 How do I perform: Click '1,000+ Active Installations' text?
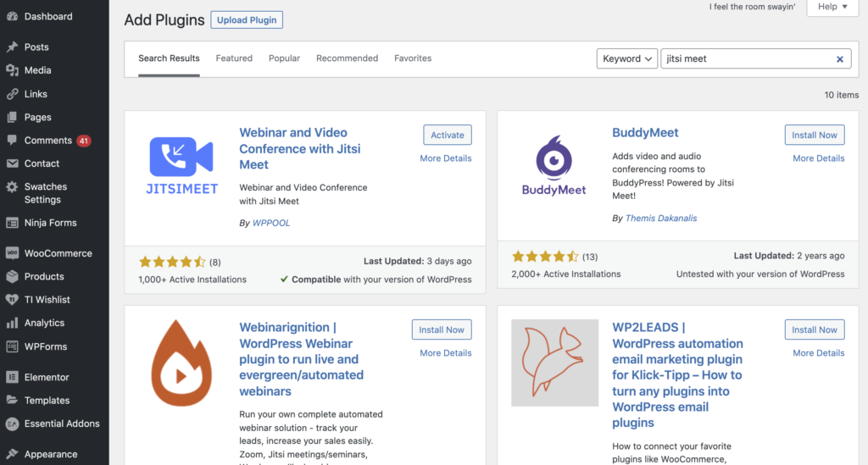(x=192, y=280)
